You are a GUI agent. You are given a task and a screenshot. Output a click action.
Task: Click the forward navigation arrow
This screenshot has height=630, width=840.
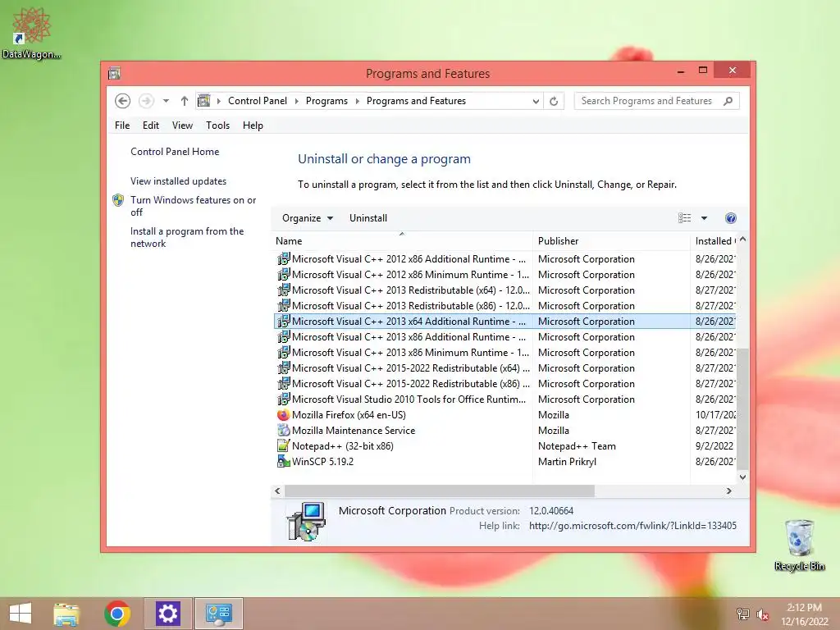[146, 101]
